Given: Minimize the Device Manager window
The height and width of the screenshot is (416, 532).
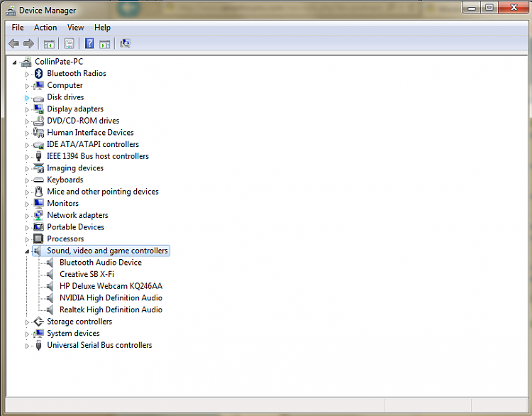Looking at the screenshot, I should coord(472,8).
